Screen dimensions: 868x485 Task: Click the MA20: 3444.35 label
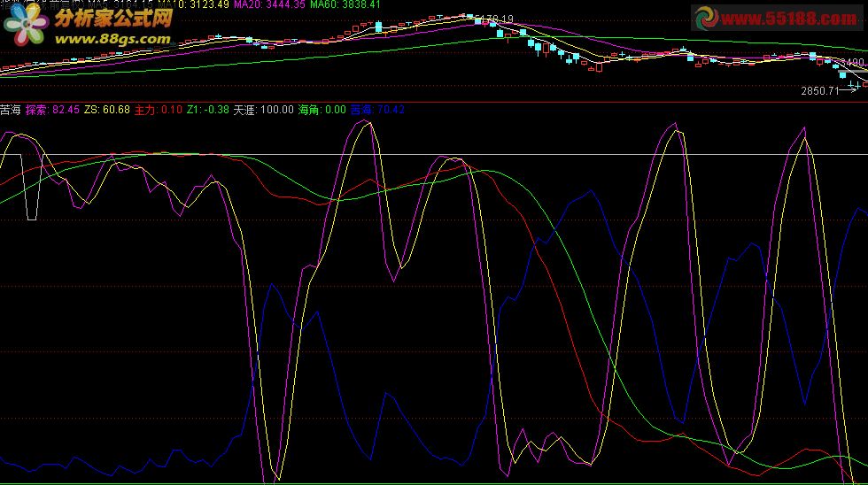(269, 4)
